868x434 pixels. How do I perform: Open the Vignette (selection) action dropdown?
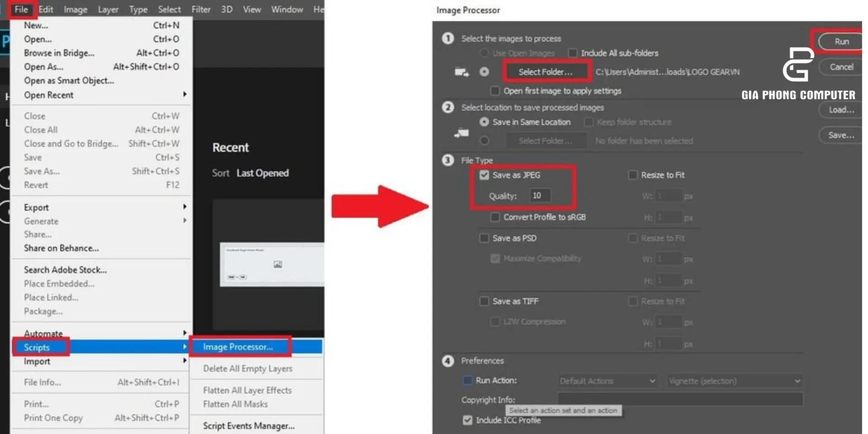[734, 381]
